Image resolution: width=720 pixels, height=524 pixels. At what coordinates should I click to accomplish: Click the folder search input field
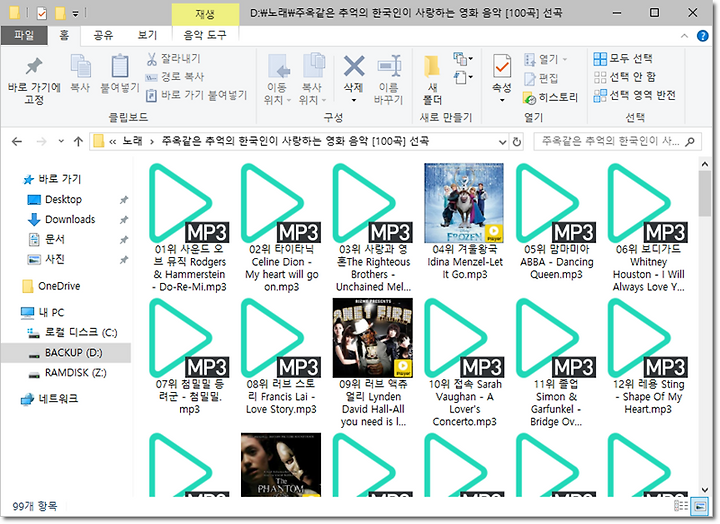(617, 141)
